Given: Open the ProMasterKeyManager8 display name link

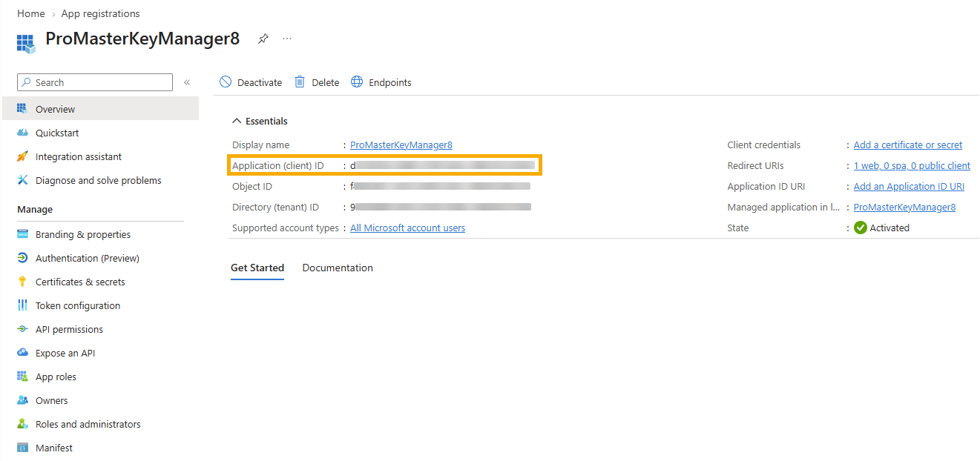Looking at the screenshot, I should click(x=401, y=145).
